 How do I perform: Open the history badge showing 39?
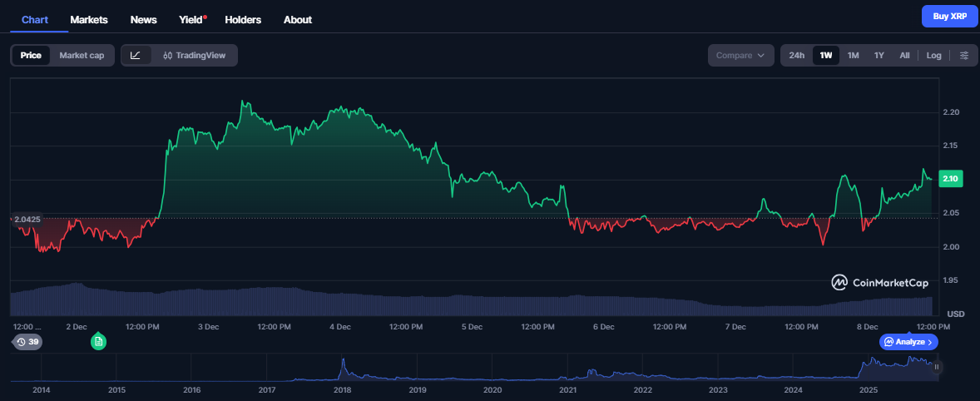click(x=27, y=342)
